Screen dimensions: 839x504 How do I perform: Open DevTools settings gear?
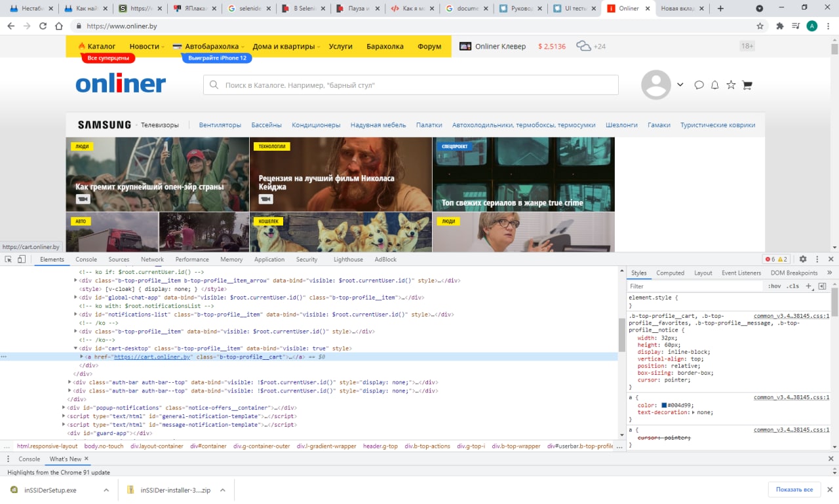(803, 260)
